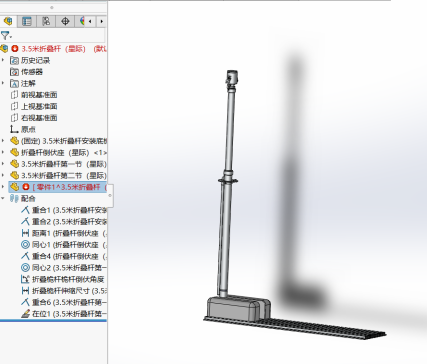The width and height of the screenshot is (427, 364).
Task: Select the 右视基准面 plane icon
Action: click(x=14, y=118)
